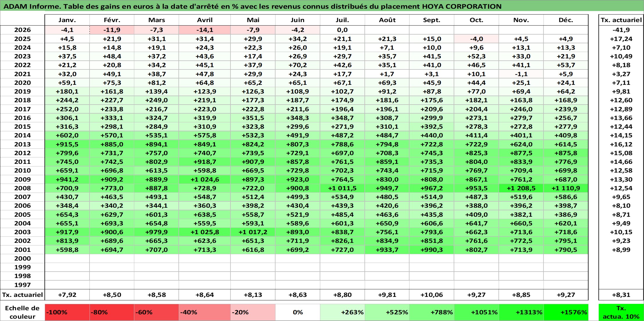This screenshot has height=321, width=644.
Task: Select the 1997 year row label
Action: 22,285
